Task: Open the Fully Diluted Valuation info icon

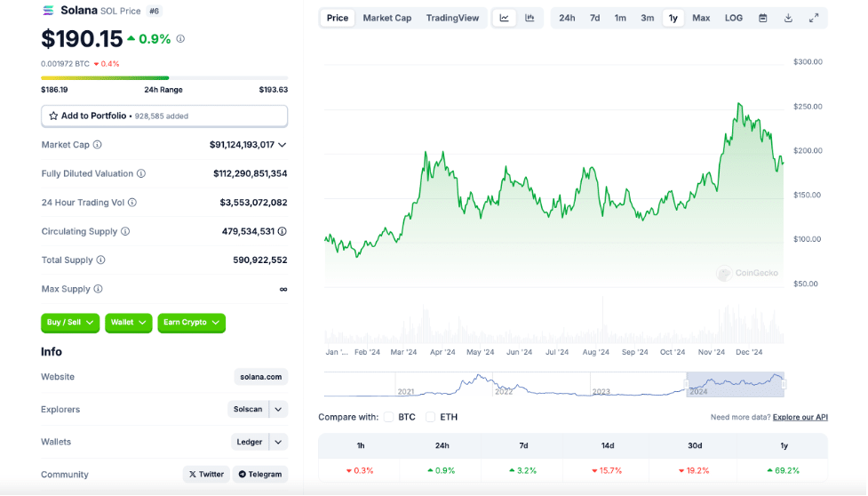Action: click(x=141, y=174)
